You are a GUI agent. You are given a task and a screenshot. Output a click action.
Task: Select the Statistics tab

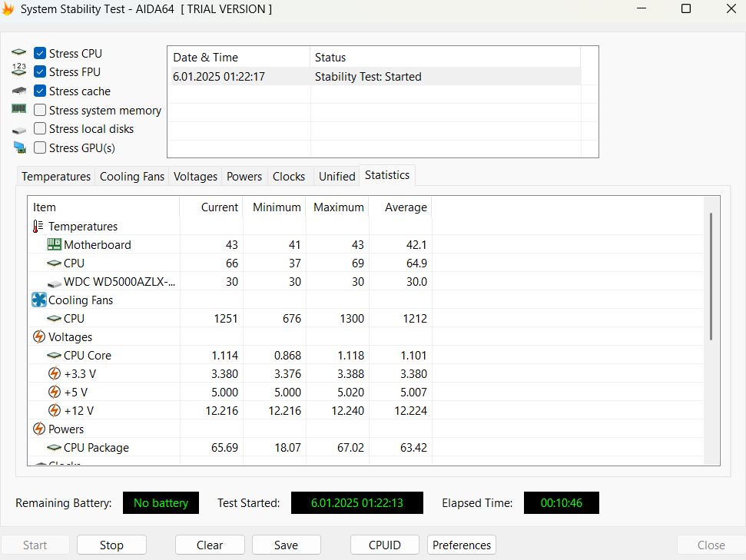386,175
